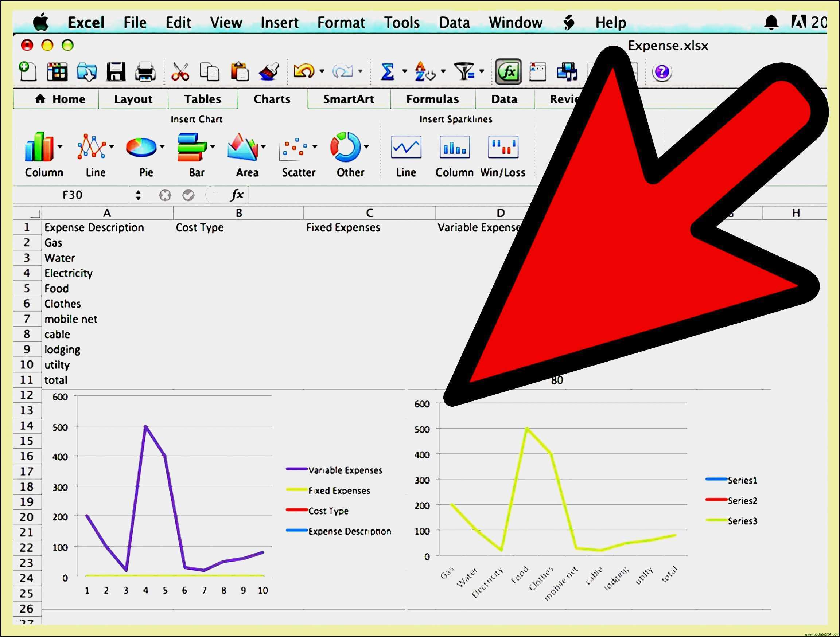
Task: Click the Save floppy disk icon
Action: point(116,72)
